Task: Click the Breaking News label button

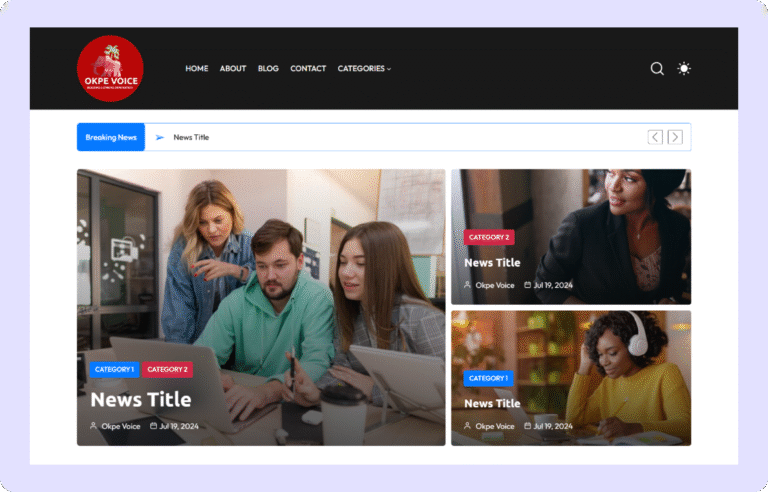Action: (111, 137)
